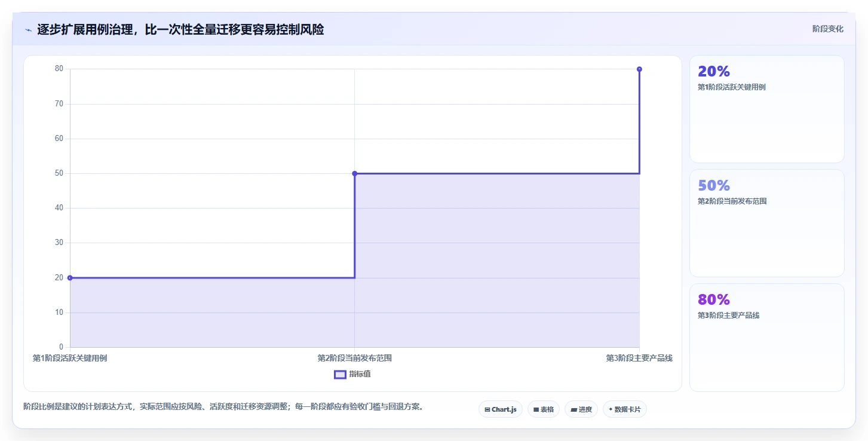Select the Chart.js tag button
868x441 pixels.
click(x=501, y=409)
